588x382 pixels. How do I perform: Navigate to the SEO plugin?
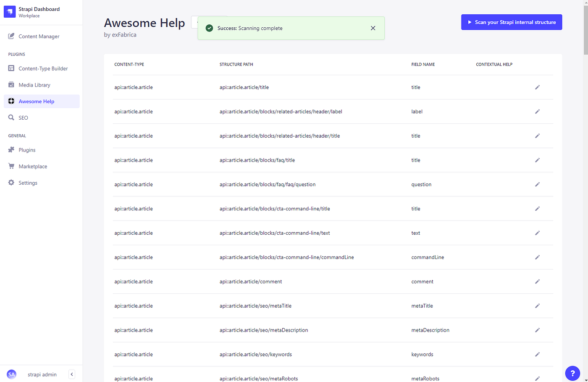[22, 118]
